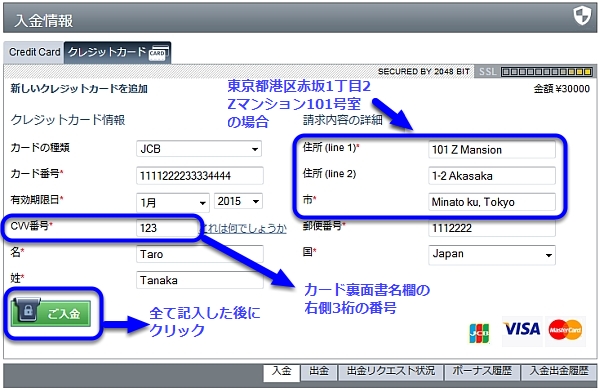The width and height of the screenshot is (600, 392).
Task: Click the SECURED BY 2048 BIT text
Action: pyautogui.click(x=424, y=72)
